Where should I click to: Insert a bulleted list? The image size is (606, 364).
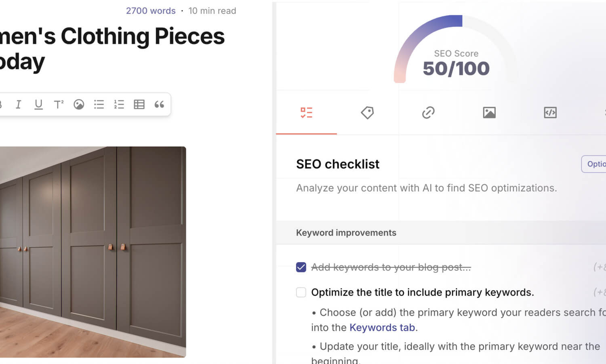(99, 105)
